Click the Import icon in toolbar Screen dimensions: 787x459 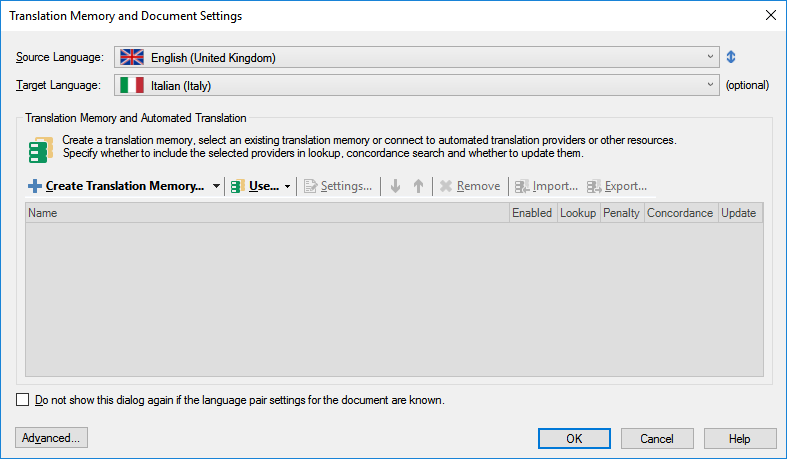pos(522,186)
